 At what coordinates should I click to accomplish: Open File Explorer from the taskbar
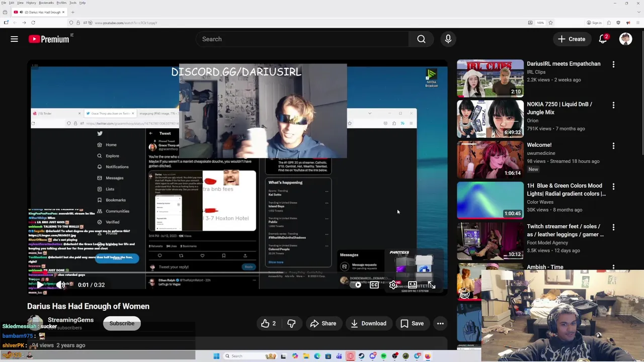(x=306, y=356)
